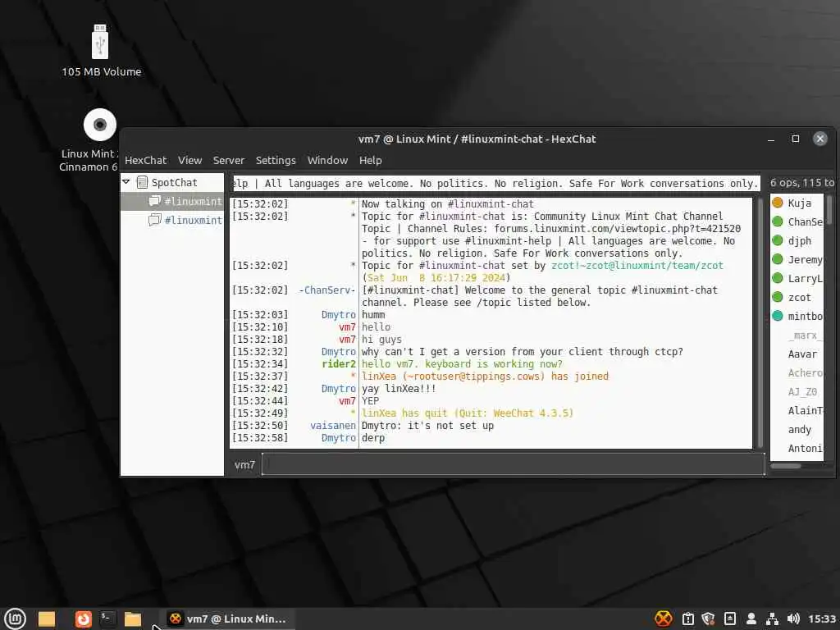Open the clock showing 15:33
Image resolution: width=840 pixels, height=630 pixels.
(822, 619)
